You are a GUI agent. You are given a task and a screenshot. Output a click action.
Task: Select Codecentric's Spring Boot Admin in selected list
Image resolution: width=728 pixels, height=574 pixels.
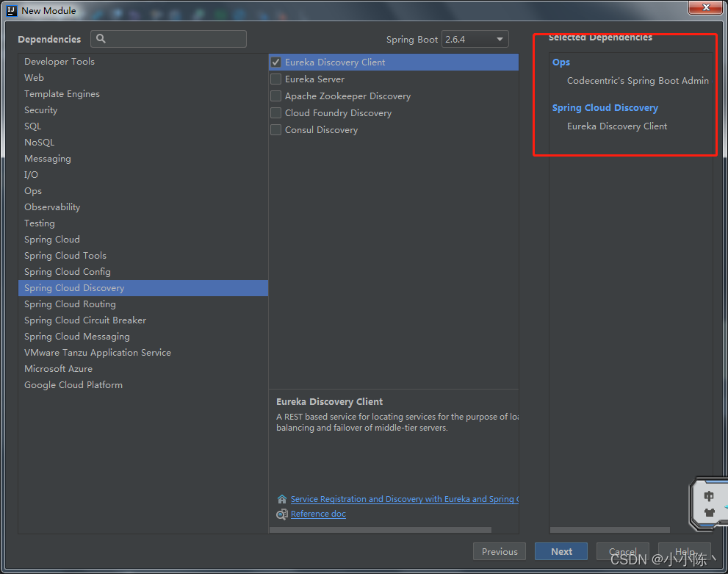(638, 81)
